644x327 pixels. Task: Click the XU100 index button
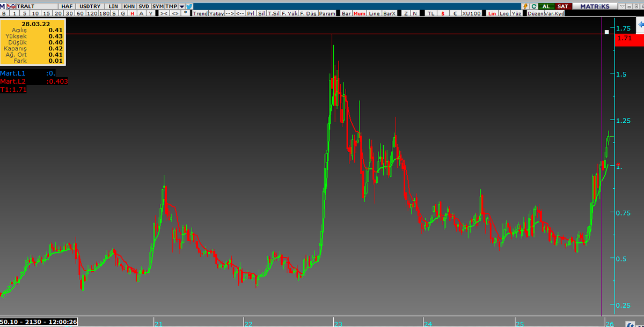pos(471,13)
